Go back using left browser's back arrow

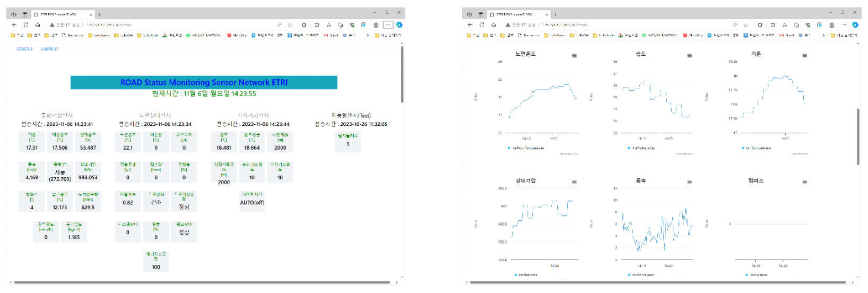click(14, 25)
